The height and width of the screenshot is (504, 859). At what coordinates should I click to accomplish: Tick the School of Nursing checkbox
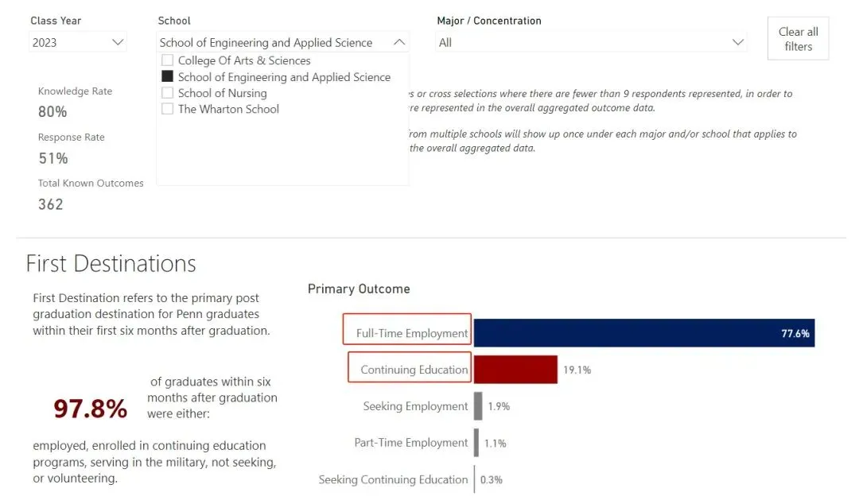tap(168, 93)
